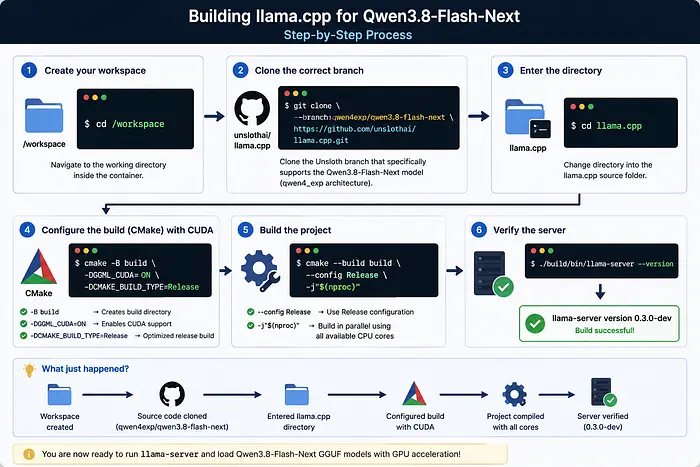Viewport: 700px width, 467px height.
Task: Click the green check bullet beside -j"$(nproc)" explanation
Action: [251, 325]
